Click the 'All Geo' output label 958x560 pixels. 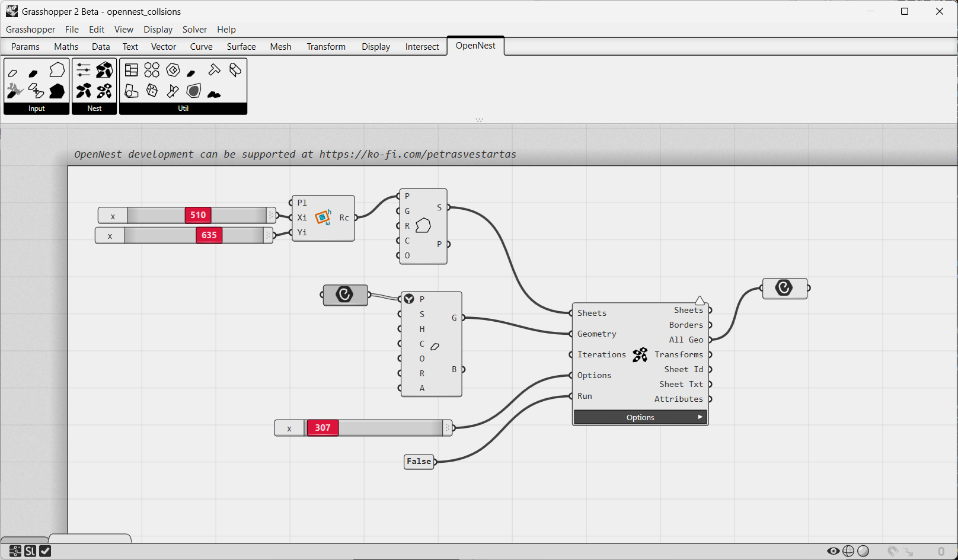pos(686,340)
